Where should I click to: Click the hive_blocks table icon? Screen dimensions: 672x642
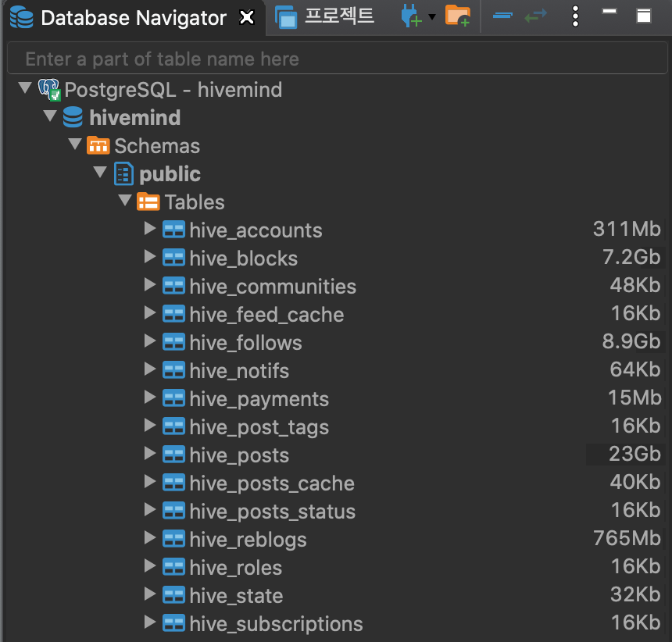pyautogui.click(x=174, y=258)
